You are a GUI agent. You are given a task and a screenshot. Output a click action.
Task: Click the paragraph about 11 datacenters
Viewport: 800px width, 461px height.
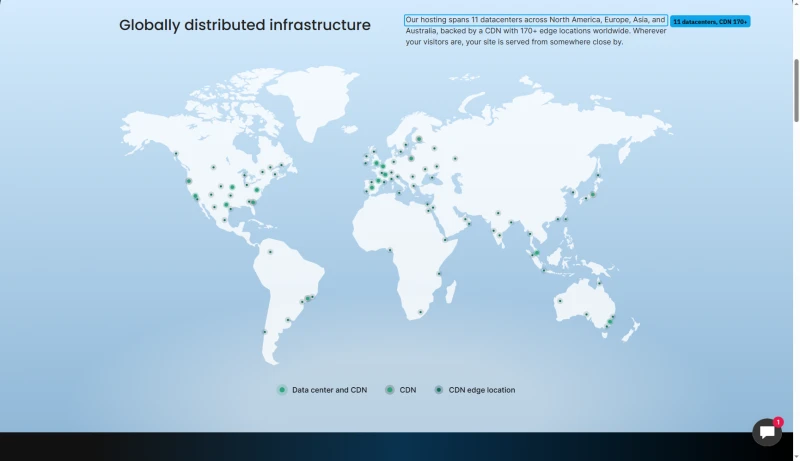click(x=536, y=31)
